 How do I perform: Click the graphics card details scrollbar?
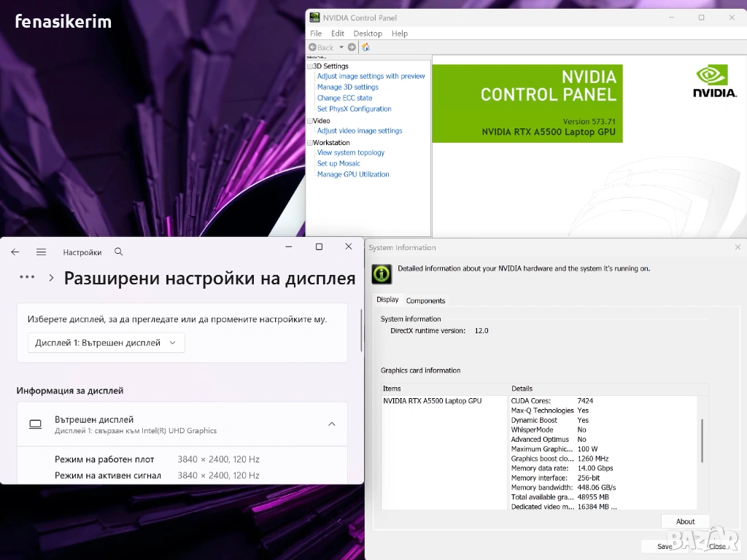pos(702,440)
